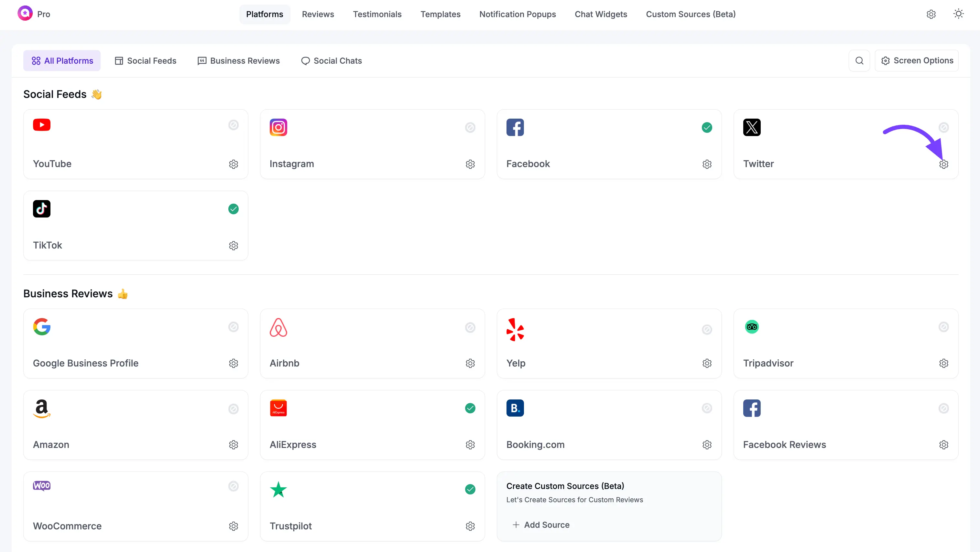Click the TikTok logo icon
Image resolution: width=980 pixels, height=552 pixels.
coord(41,209)
